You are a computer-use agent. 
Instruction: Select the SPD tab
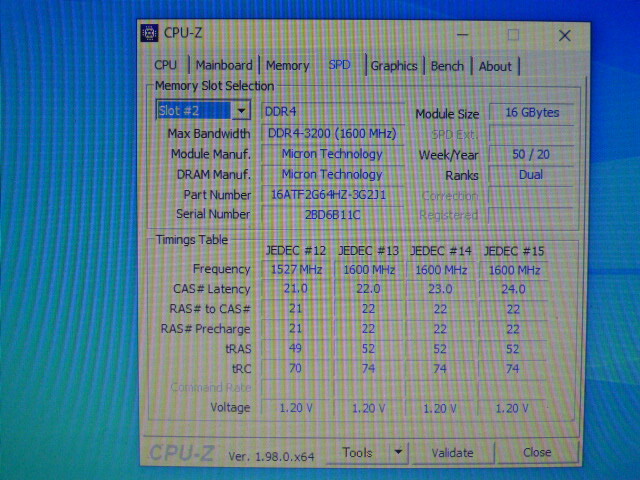[340, 65]
